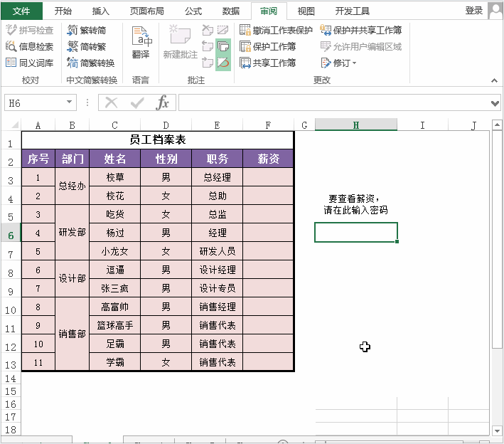
Task: Switch to the 开发工具 tab
Action: [x=353, y=11]
